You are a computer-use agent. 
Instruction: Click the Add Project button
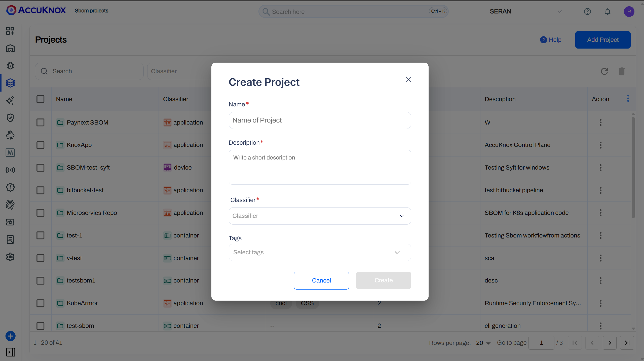point(603,40)
